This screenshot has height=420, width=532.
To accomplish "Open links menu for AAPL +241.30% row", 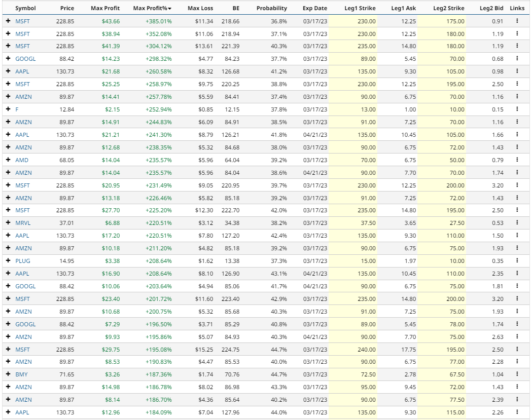I will coord(517,135).
